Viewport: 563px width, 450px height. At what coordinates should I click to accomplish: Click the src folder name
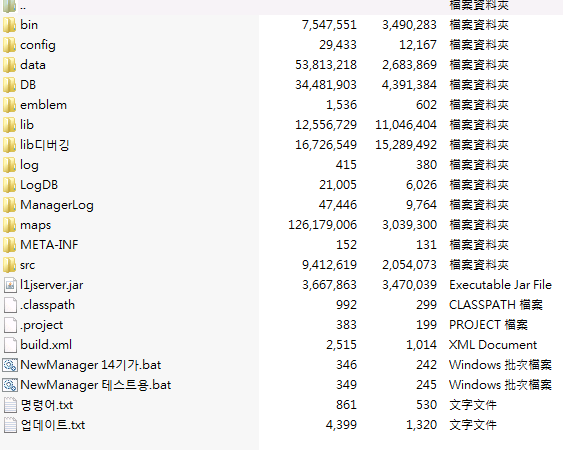click(x=28, y=265)
